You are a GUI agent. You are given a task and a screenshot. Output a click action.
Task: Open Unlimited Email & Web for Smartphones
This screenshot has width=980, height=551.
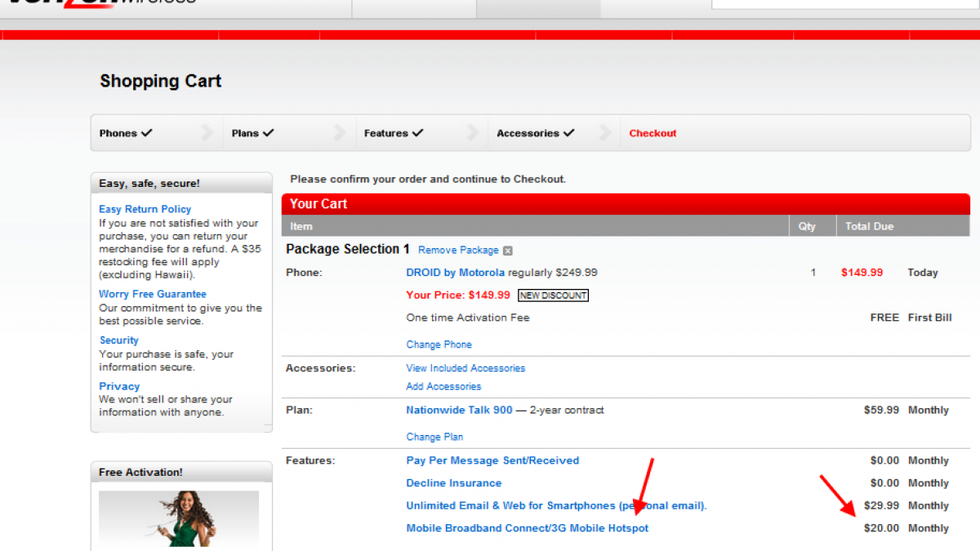[555, 506]
